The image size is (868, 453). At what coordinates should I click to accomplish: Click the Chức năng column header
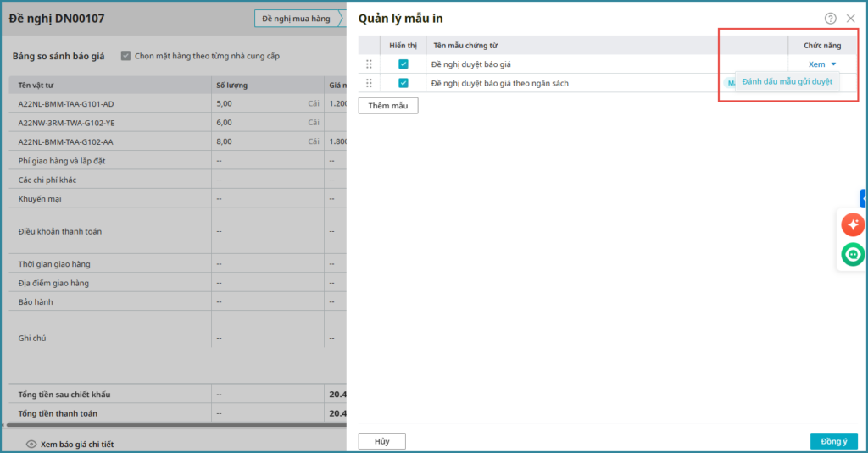(822, 46)
